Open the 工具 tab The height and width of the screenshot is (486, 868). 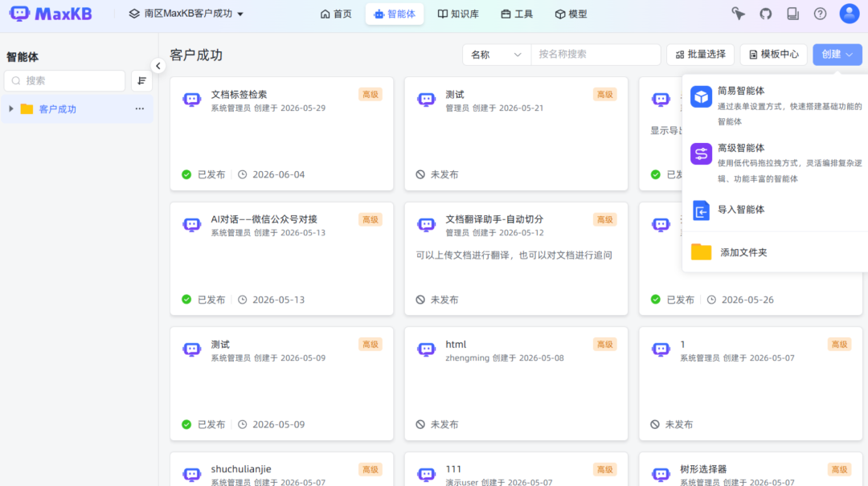click(x=517, y=14)
